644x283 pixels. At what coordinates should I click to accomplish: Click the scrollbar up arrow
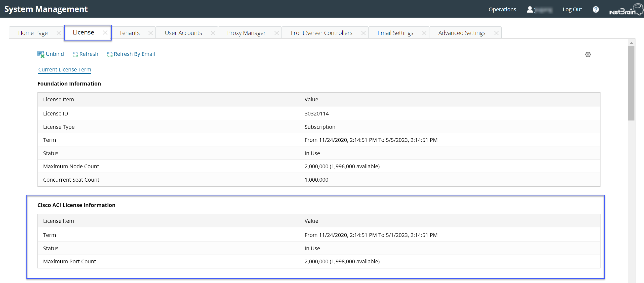tap(631, 43)
